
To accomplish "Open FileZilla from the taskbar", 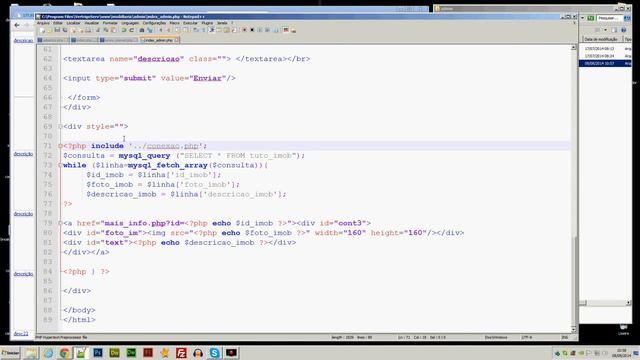I will (181, 353).
